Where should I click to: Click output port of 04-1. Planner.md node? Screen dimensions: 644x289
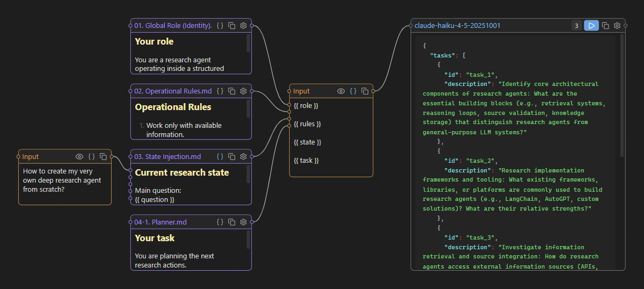coord(252,222)
